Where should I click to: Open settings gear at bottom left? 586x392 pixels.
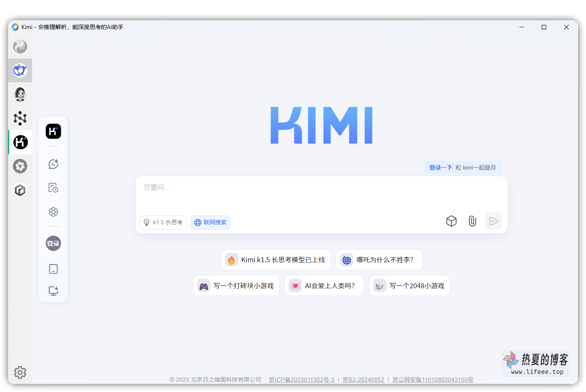[x=20, y=372]
